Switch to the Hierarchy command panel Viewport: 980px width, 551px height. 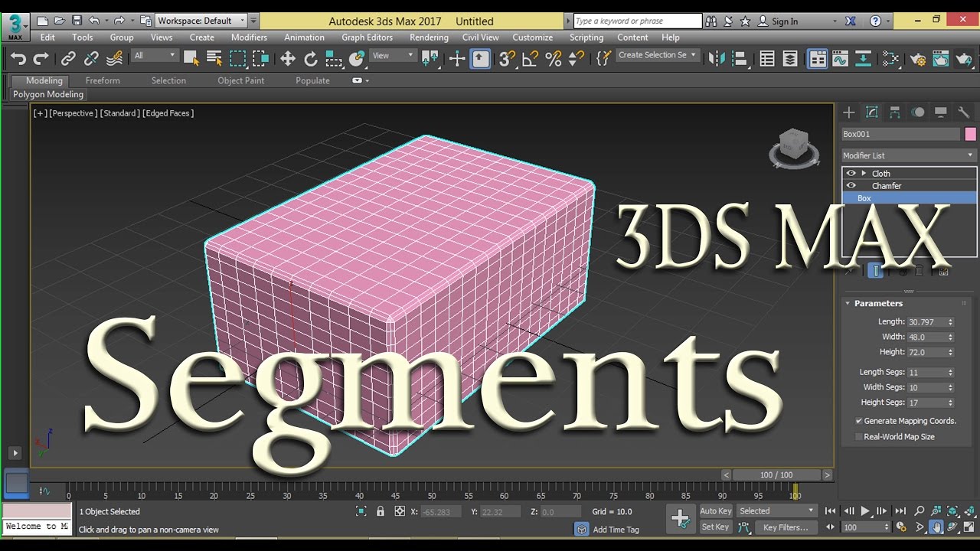[894, 112]
